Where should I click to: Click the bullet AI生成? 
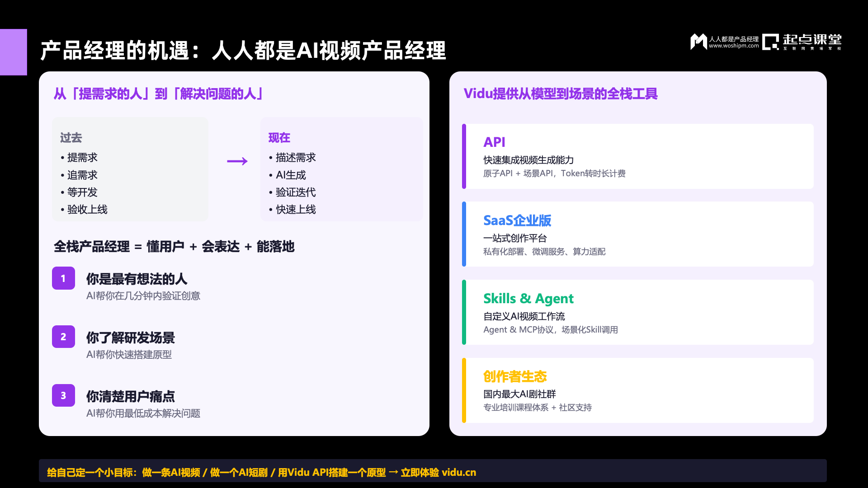(288, 175)
